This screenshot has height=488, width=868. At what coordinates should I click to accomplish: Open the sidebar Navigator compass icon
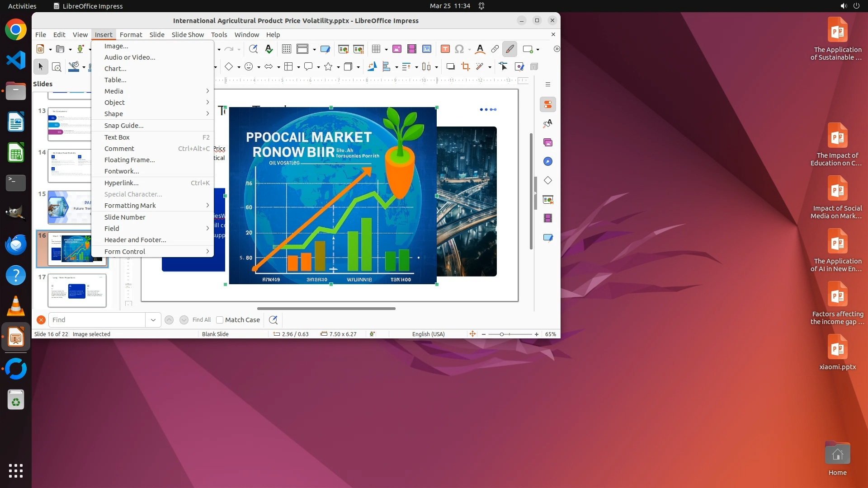pyautogui.click(x=548, y=162)
